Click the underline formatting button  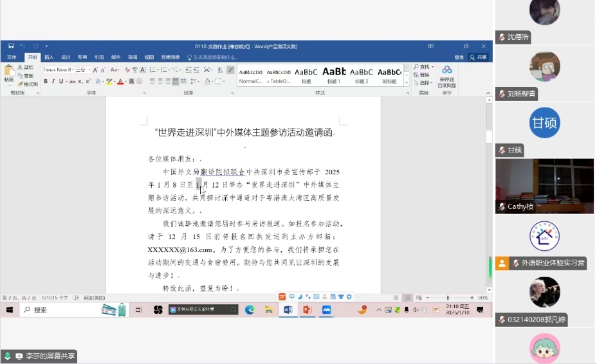[x=61, y=82]
